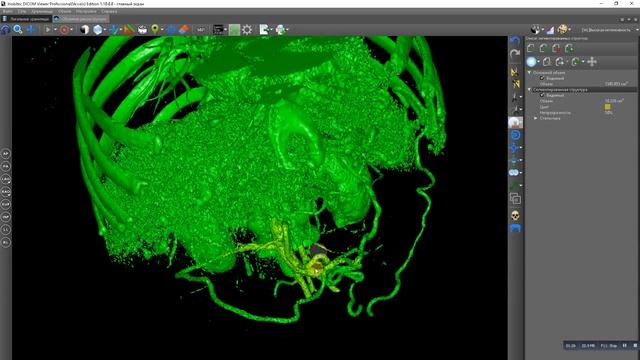Switch to the volume reconstruction tab
Image resolution: width=640 pixels, height=360 pixels.
[x=81, y=19]
